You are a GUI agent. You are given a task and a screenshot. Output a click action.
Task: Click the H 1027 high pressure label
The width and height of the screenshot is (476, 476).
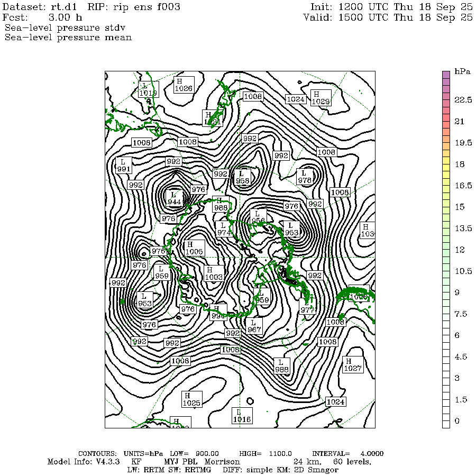point(353,364)
